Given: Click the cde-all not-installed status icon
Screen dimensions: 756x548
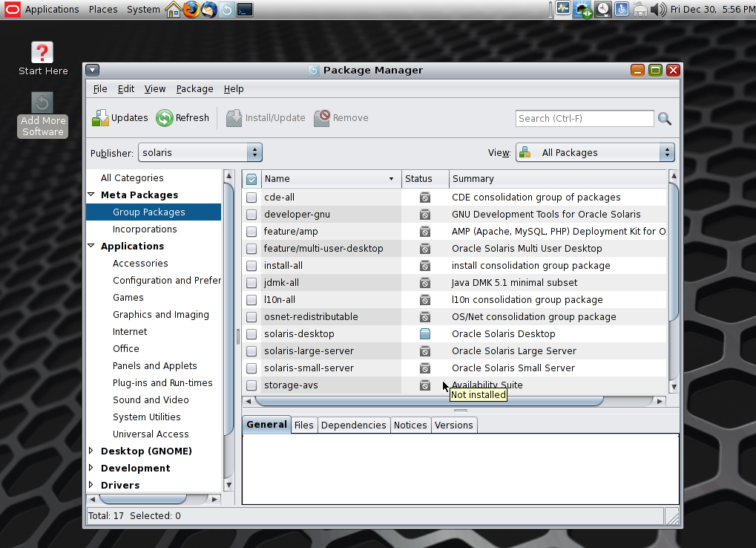Looking at the screenshot, I should coord(425,198).
